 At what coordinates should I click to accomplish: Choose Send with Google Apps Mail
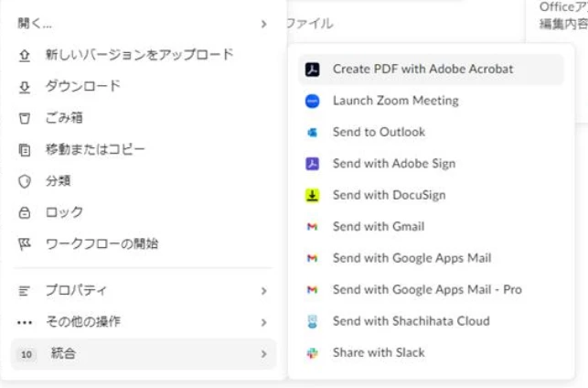coord(432,259)
